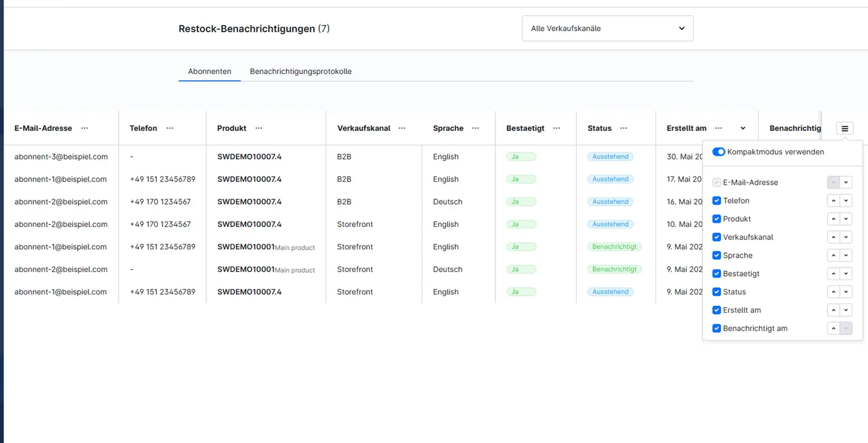Image resolution: width=868 pixels, height=443 pixels.
Task: Toggle Erstellt am sort direction chevron
Action: [x=743, y=128]
